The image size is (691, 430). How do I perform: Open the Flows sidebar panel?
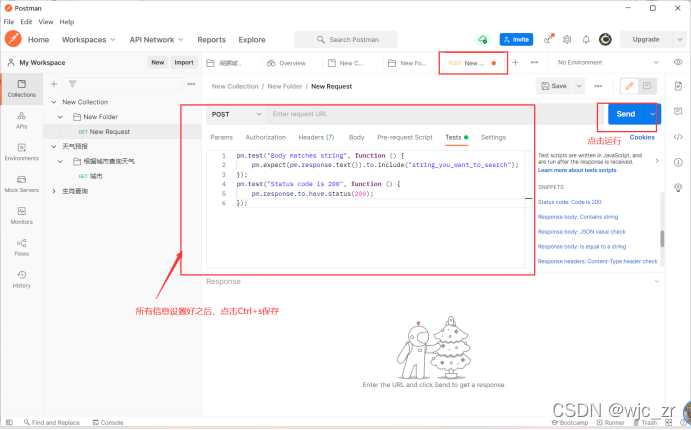[21, 248]
